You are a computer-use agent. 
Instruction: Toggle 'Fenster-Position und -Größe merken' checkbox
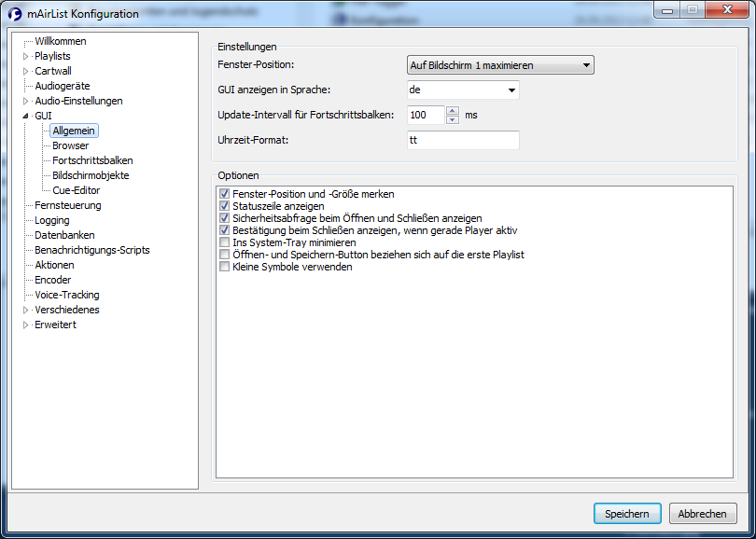[224, 194]
